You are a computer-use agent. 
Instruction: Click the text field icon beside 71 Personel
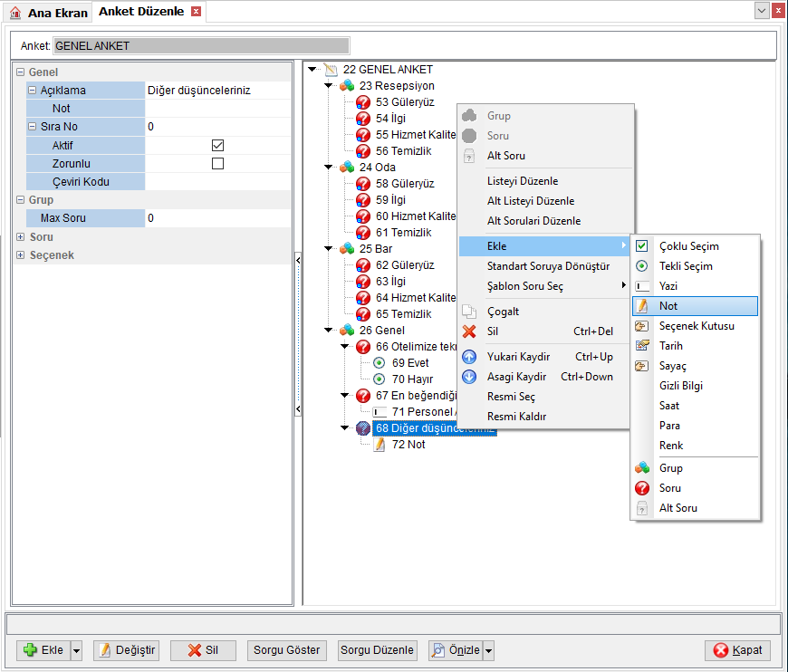coord(380,412)
